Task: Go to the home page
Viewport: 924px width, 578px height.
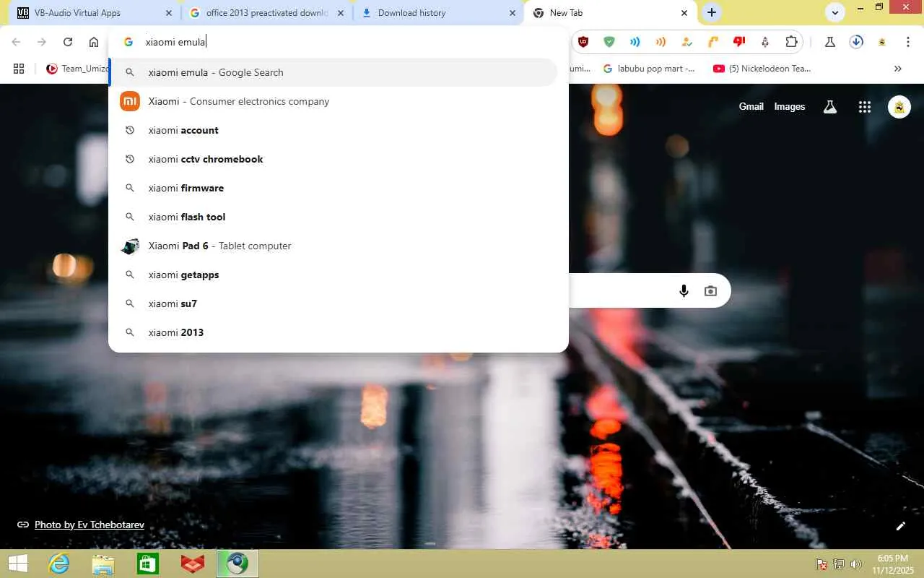Action: click(x=94, y=42)
